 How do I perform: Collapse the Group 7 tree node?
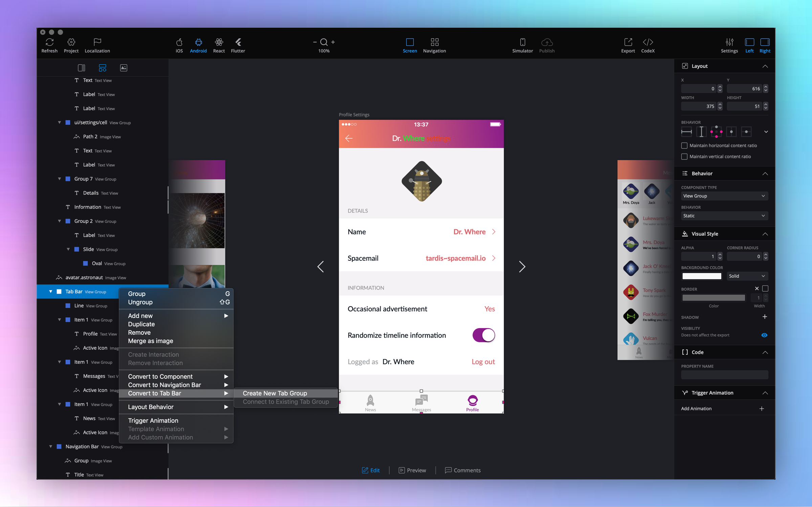60,179
